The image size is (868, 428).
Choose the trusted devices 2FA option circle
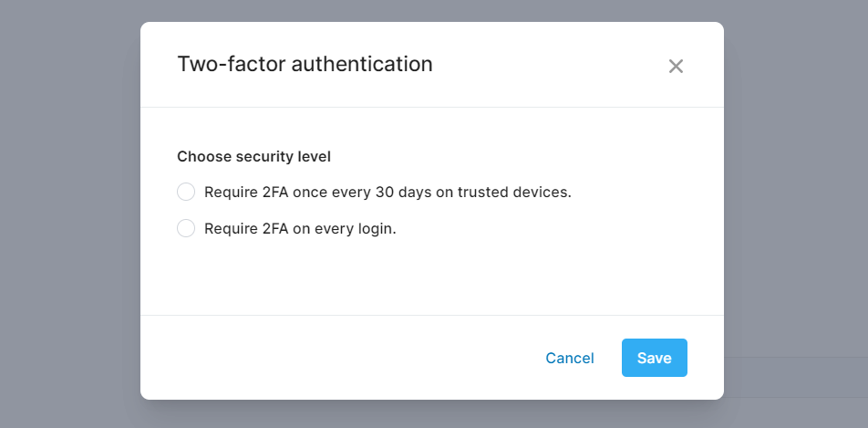click(186, 192)
